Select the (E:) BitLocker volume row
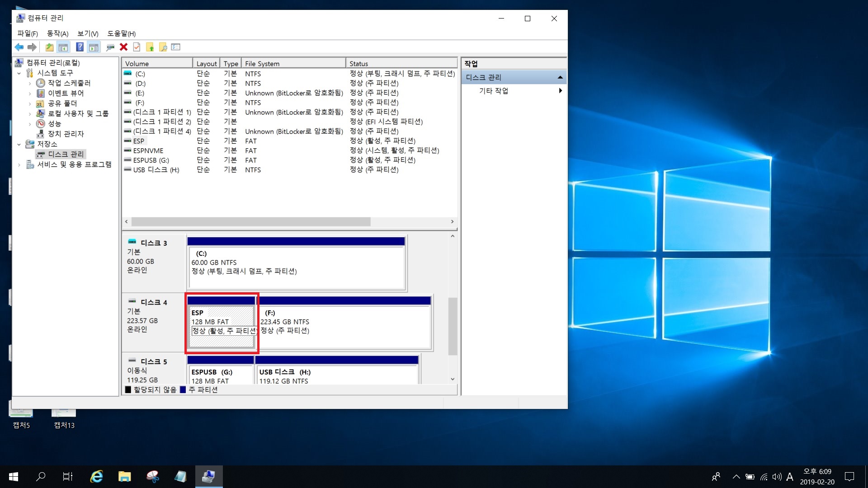The image size is (868, 488). tap(289, 93)
